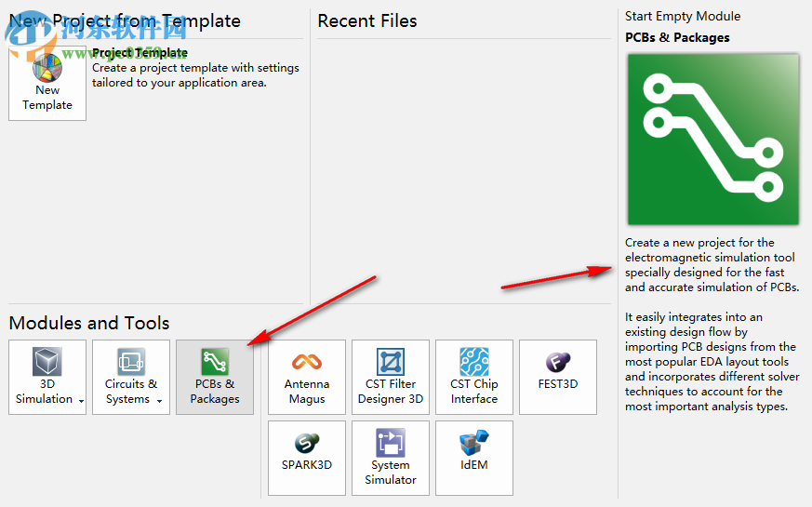Click the 'Create a new project for the' description text
The height and width of the screenshot is (507, 812).
pos(699,243)
